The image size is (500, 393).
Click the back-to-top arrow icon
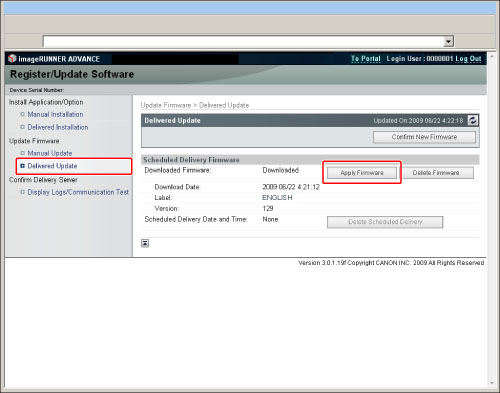tap(145, 243)
